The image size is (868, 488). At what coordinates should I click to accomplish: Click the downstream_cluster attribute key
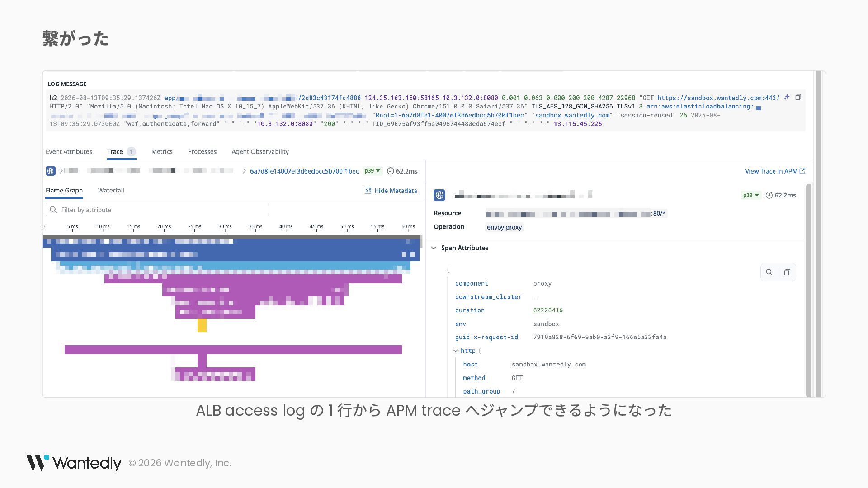pyautogui.click(x=488, y=297)
